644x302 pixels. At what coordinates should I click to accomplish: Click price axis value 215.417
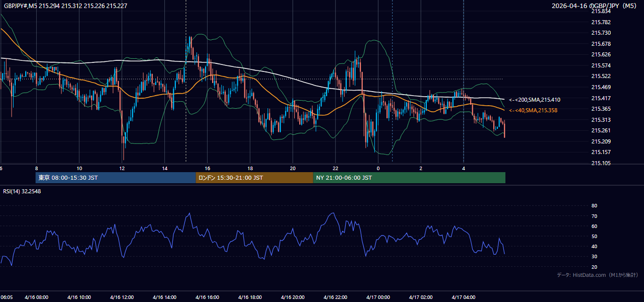601,98
